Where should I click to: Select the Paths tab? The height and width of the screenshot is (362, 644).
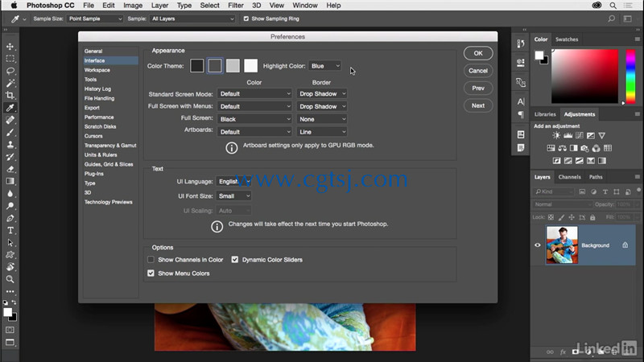click(x=596, y=177)
